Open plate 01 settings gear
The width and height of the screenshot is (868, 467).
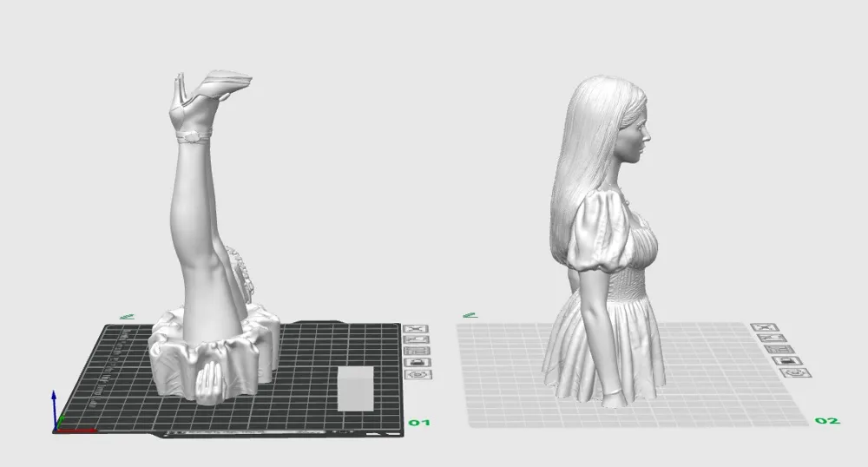419,375
